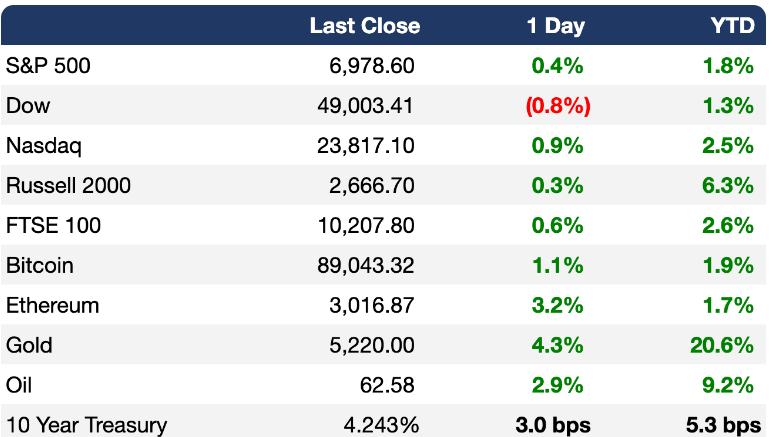Click the S&P 500 last close 6,978.60

click(x=371, y=66)
